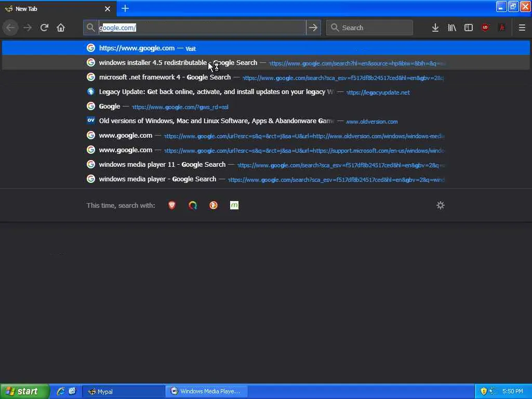Click the red Flash-style extension icon
532x399 pixels.
coord(502,28)
